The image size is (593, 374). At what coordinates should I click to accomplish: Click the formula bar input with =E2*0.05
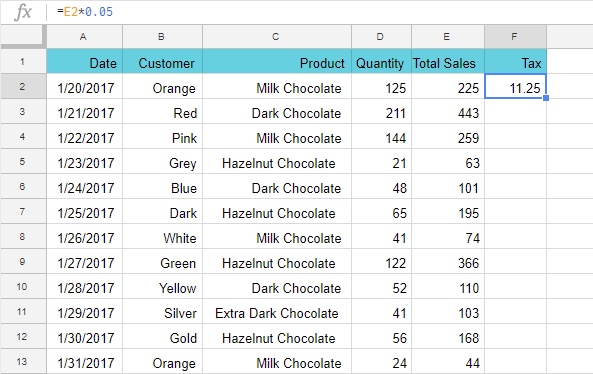tap(321, 12)
